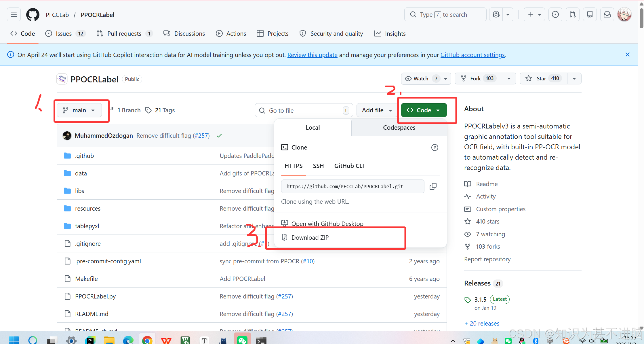Screen dimensions: 644x344
Task: Open the Insights tab
Action: point(390,34)
